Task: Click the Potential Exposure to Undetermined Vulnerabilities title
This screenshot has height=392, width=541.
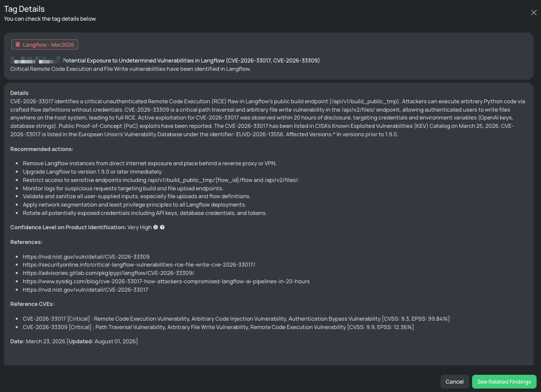Action: (x=191, y=60)
